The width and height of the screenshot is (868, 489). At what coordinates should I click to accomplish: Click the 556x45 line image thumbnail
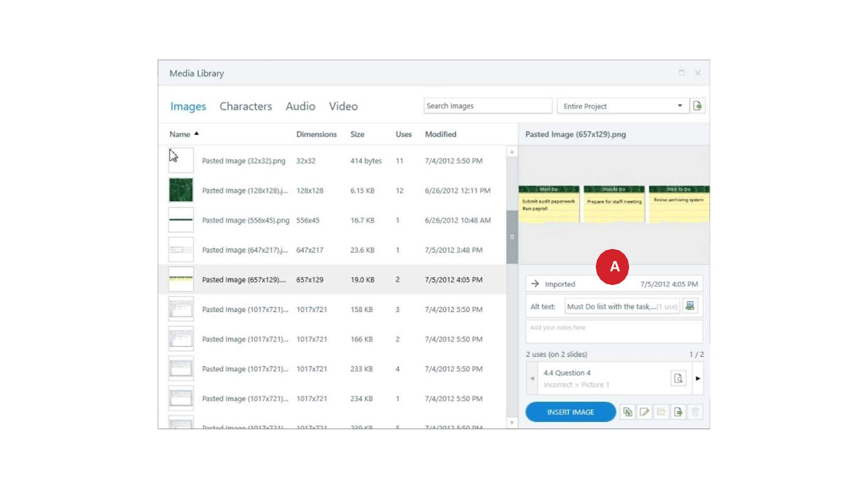tap(181, 220)
